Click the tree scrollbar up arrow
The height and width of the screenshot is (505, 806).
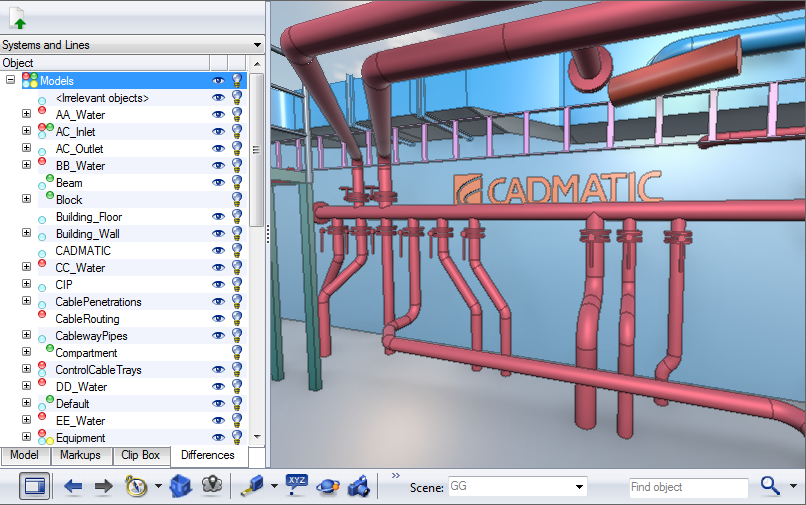click(257, 64)
